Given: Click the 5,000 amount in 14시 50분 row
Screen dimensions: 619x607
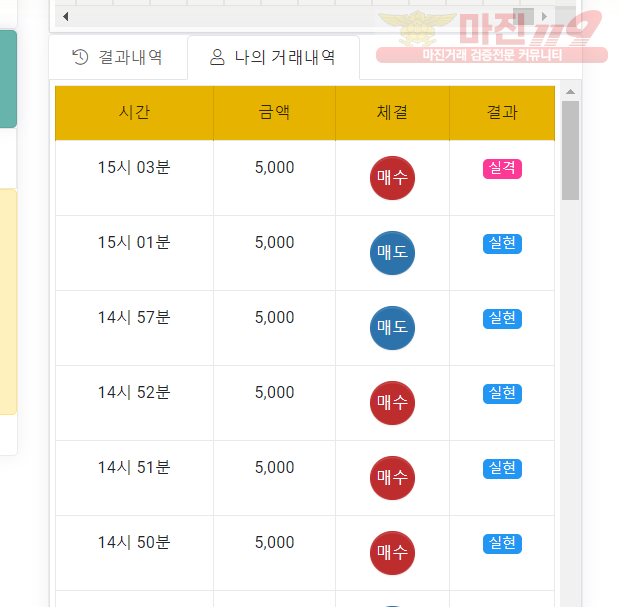Looking at the screenshot, I should click(x=274, y=543).
